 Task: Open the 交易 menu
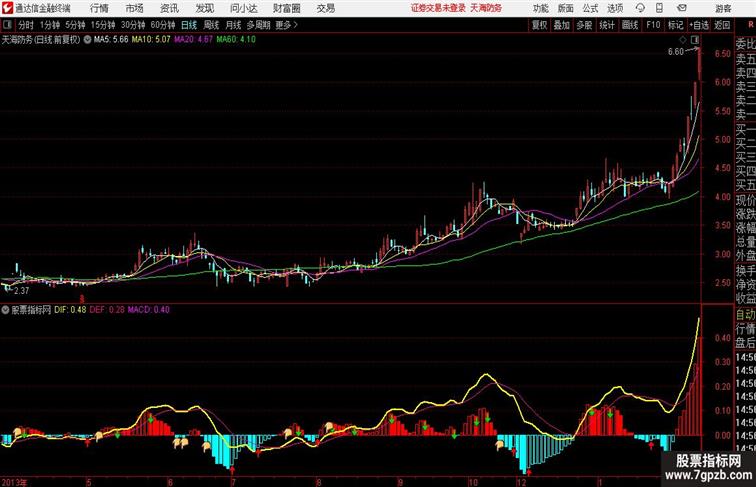click(326, 8)
